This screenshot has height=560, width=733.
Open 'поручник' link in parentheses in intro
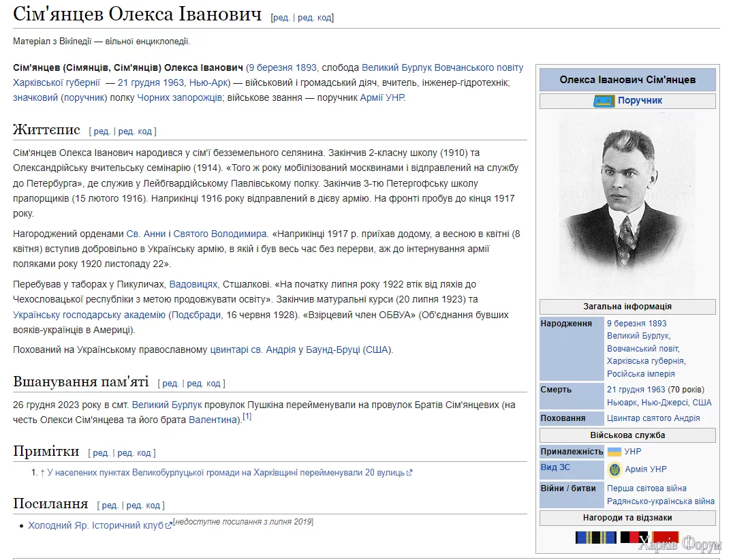pyautogui.click(x=83, y=97)
